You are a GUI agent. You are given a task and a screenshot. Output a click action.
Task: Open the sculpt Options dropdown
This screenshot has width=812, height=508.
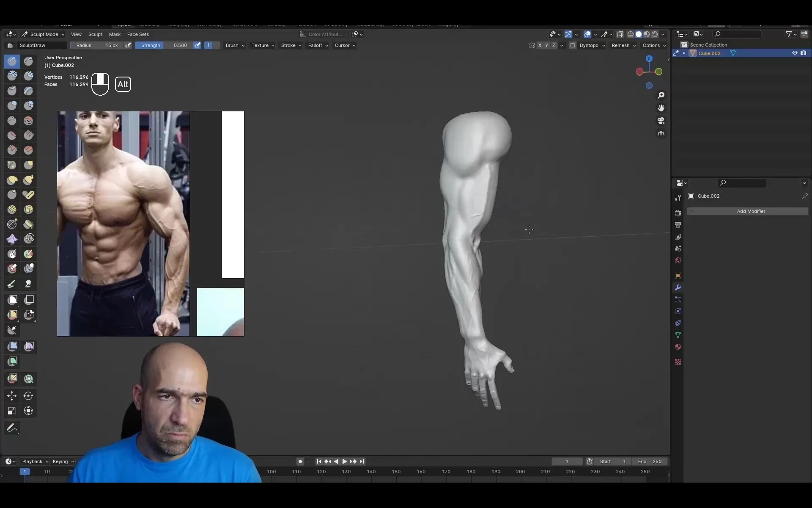653,45
